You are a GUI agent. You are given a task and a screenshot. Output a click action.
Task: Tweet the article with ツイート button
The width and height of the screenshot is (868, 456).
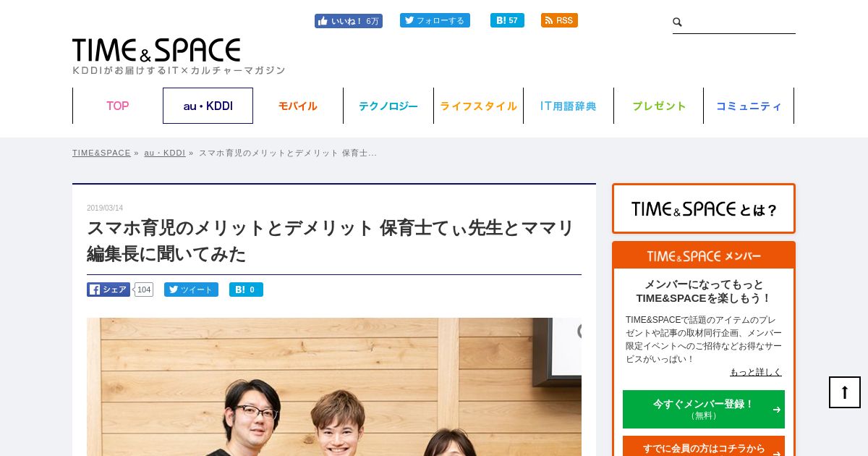[x=191, y=290]
